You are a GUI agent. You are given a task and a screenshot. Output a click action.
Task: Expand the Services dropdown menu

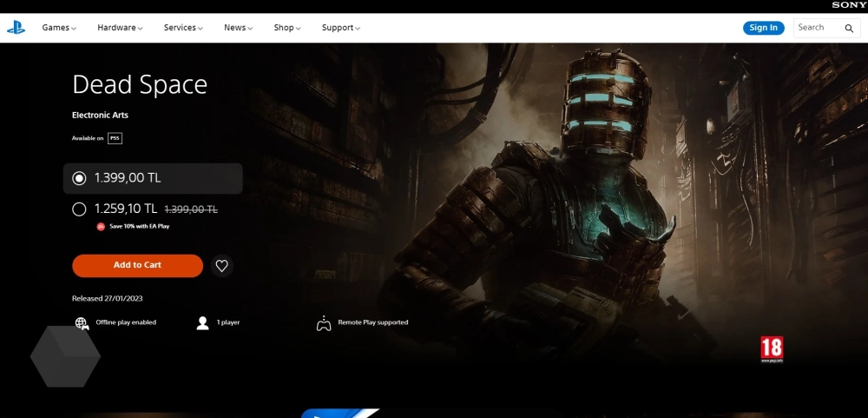click(x=183, y=28)
